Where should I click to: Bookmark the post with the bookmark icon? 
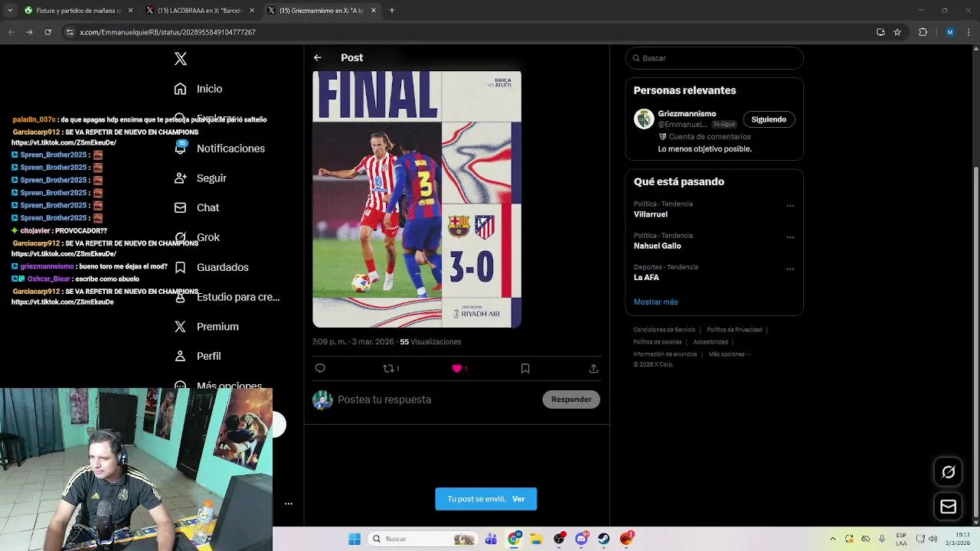click(525, 368)
